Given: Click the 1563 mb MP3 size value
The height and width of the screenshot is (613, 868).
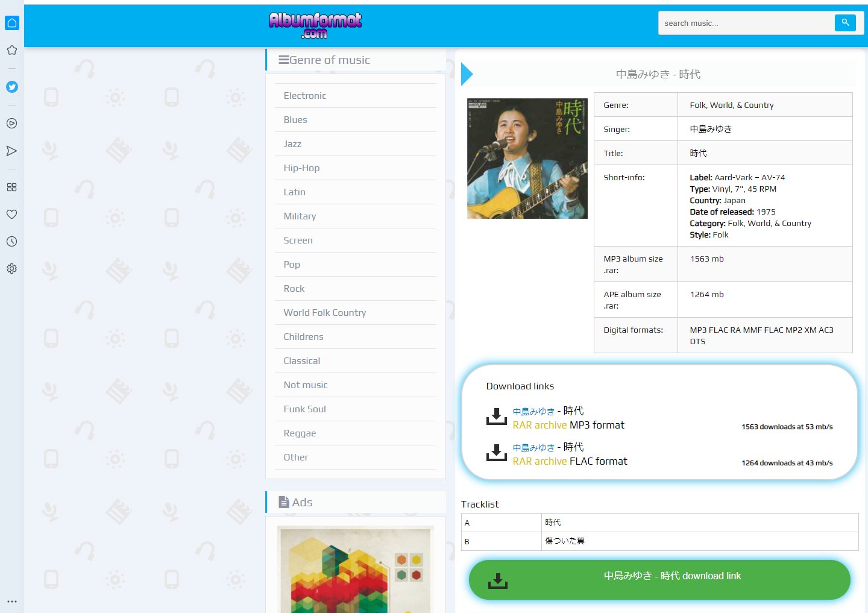Looking at the screenshot, I should click(706, 259).
